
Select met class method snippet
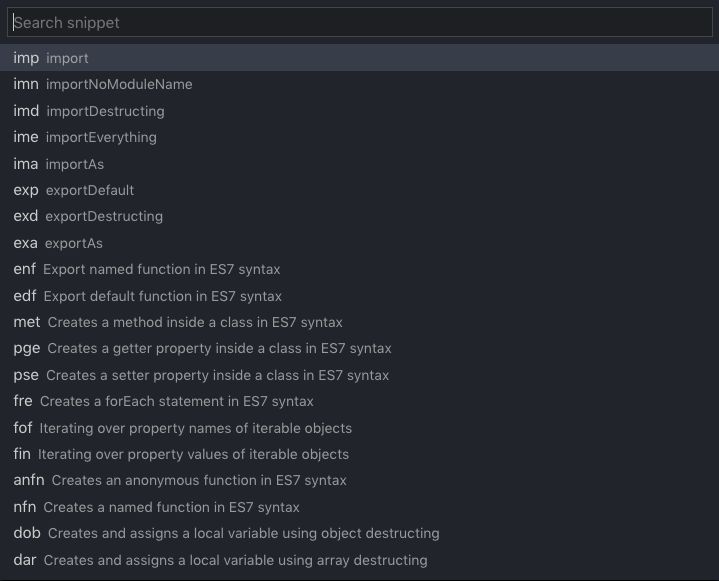tap(178, 322)
